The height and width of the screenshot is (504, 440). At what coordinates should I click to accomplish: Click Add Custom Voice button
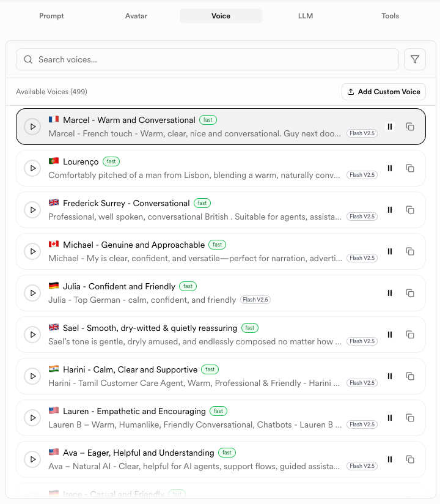pyautogui.click(x=384, y=92)
